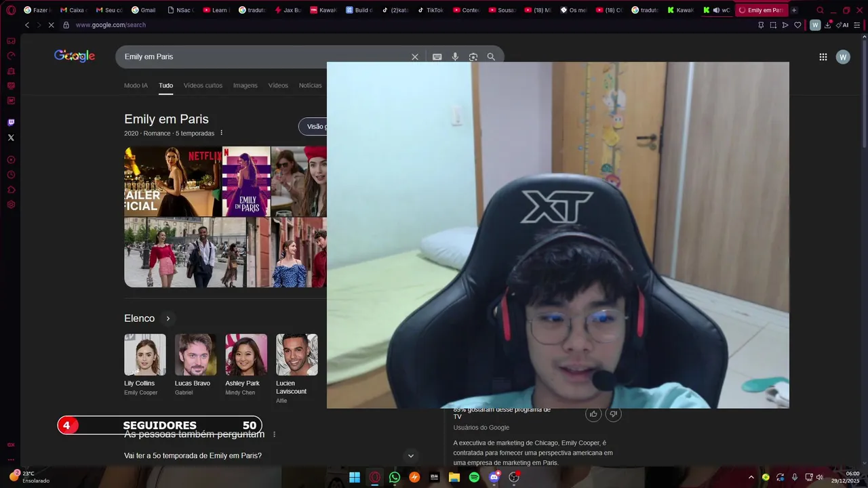
Task: Select the Tudo results tab
Action: 166,85
